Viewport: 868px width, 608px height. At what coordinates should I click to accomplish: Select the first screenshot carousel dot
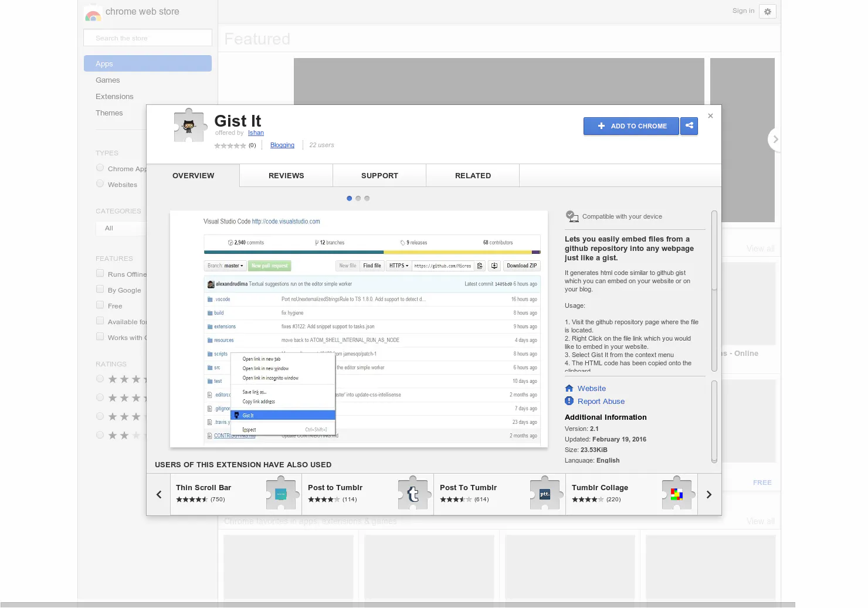(x=350, y=198)
